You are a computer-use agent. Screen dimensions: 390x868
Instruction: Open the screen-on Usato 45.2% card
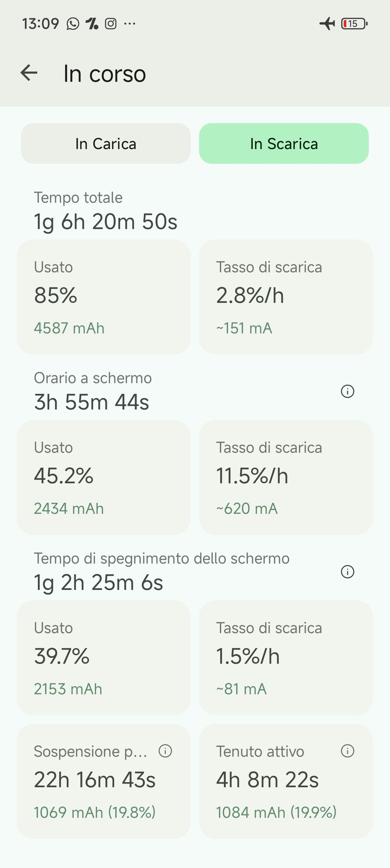(x=103, y=477)
